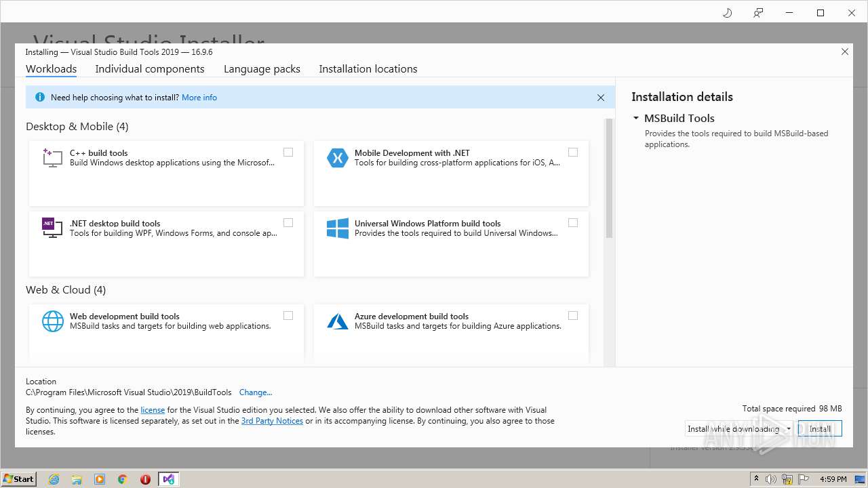Screen dimensions: 868x488
Task: Select Web development build tools title
Action: [x=125, y=317]
